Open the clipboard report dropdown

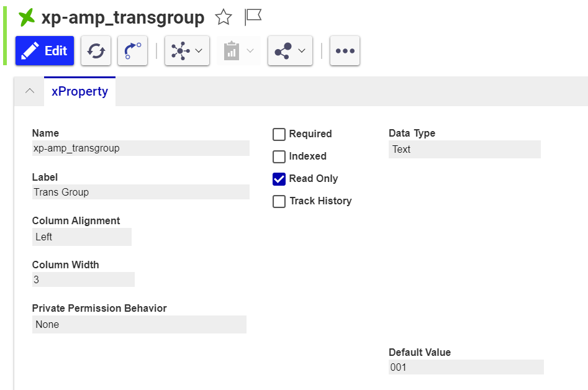point(239,51)
